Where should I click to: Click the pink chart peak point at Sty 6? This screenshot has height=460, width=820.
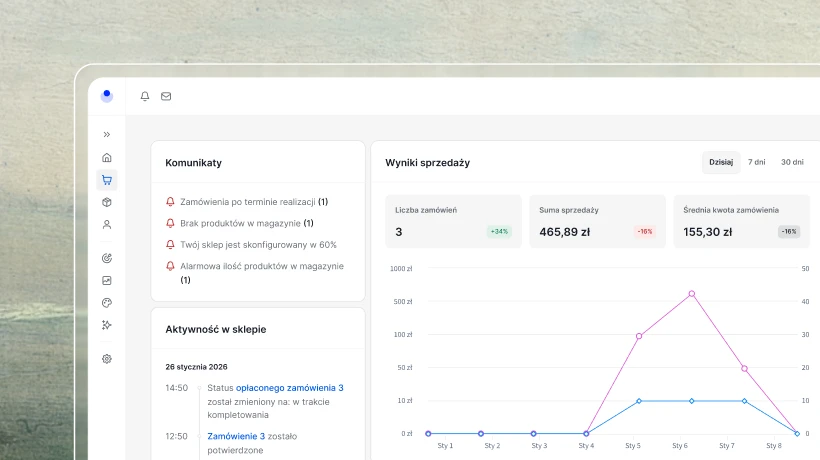click(x=691, y=294)
